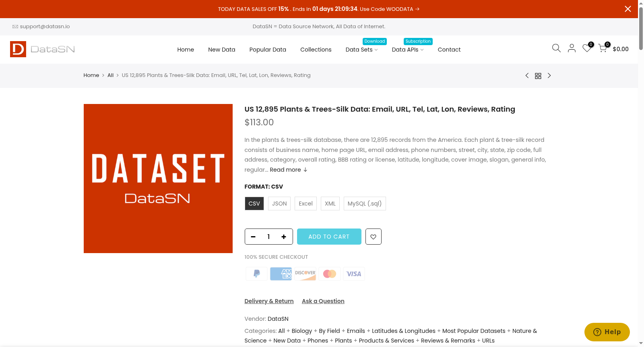Click the Subscription badge above Data APIs
This screenshot has height=347, width=644.
[x=418, y=41]
